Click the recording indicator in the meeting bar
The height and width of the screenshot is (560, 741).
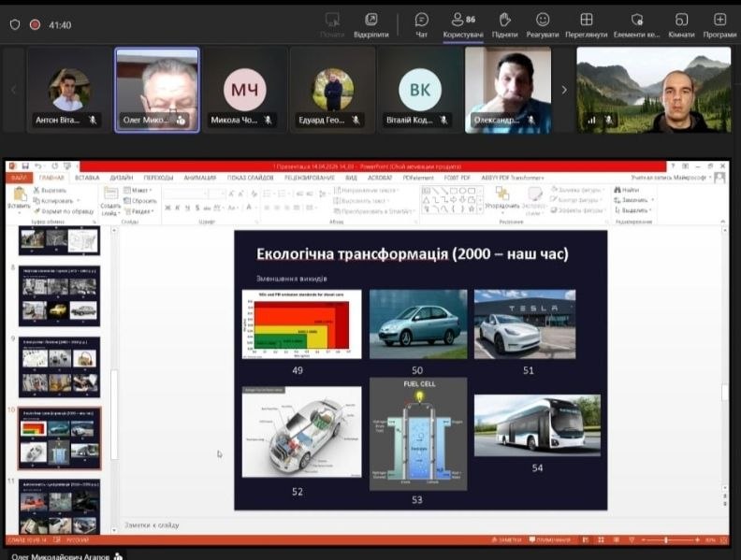click(36, 25)
